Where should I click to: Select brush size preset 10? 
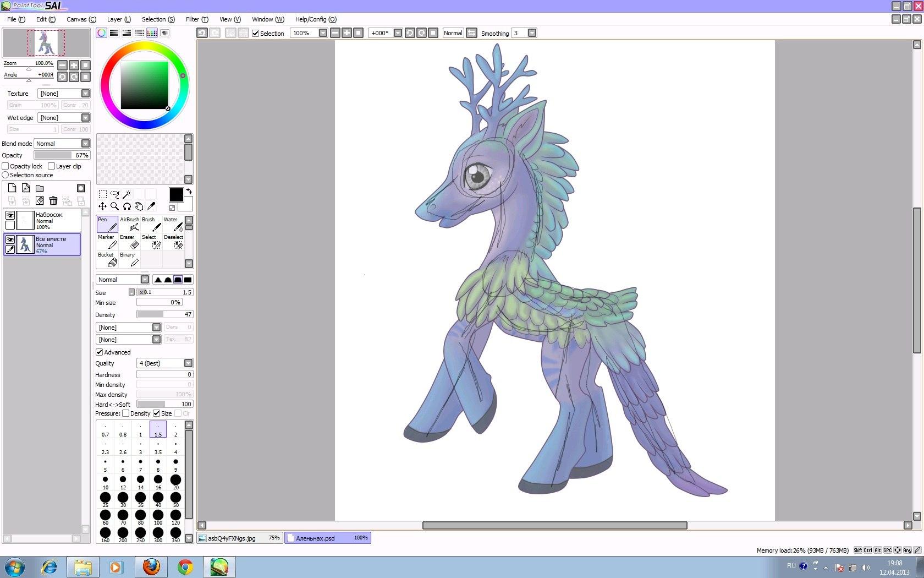(x=105, y=482)
